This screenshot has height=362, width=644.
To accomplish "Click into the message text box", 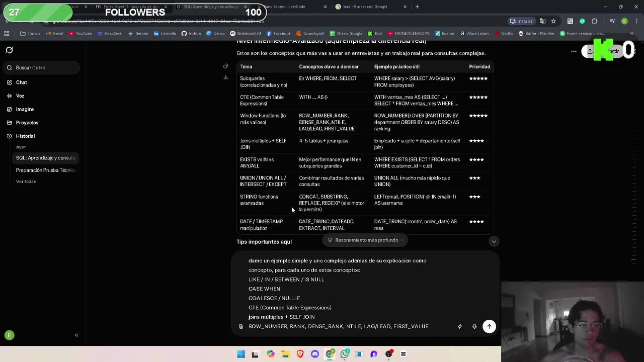I will pyautogui.click(x=347, y=293).
